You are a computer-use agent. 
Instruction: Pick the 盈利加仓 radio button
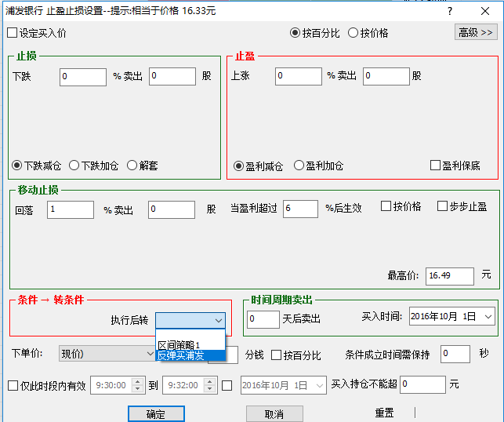(x=299, y=166)
